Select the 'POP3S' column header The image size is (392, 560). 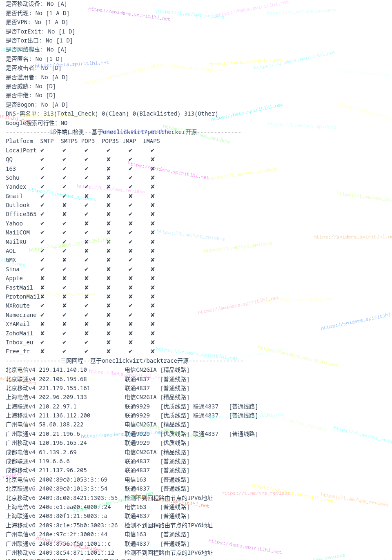pos(110,141)
